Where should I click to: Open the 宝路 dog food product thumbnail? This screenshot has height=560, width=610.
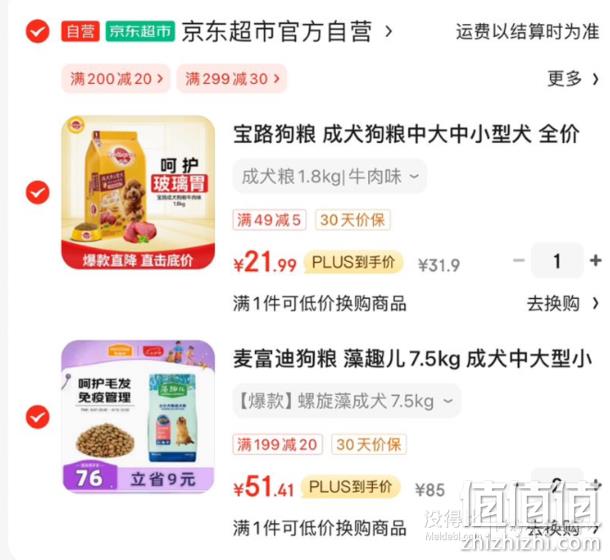coord(138,192)
